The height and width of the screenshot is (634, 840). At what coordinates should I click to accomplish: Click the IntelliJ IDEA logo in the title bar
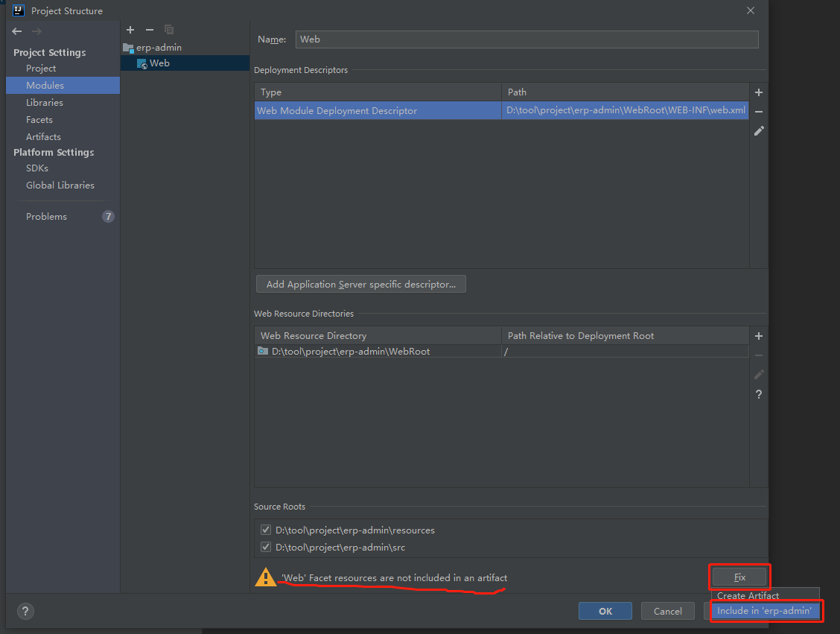tap(18, 10)
